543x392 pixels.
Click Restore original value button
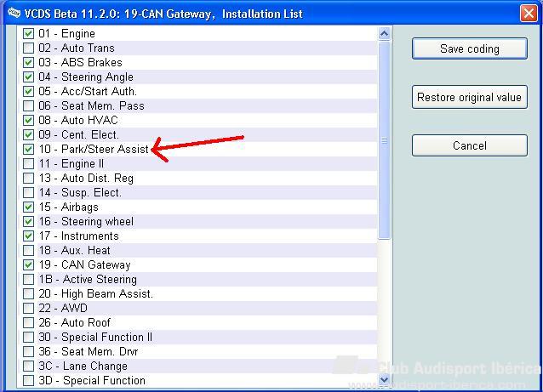[x=470, y=97]
